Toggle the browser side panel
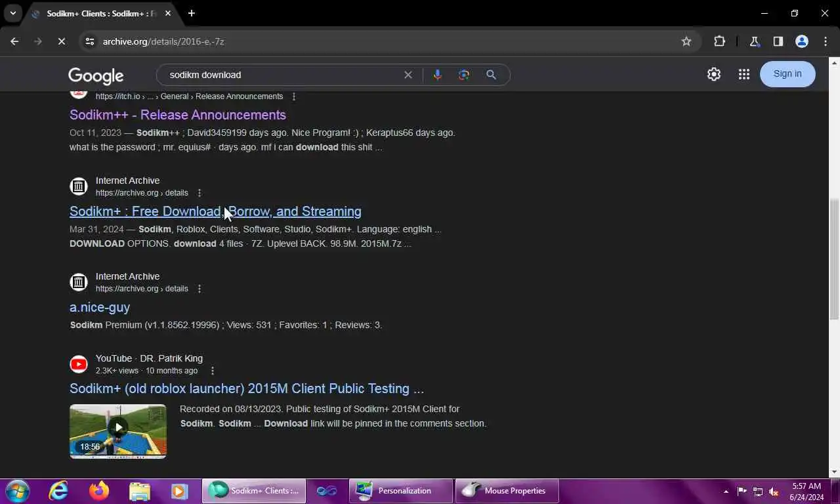This screenshot has width=840, height=504. tap(778, 41)
